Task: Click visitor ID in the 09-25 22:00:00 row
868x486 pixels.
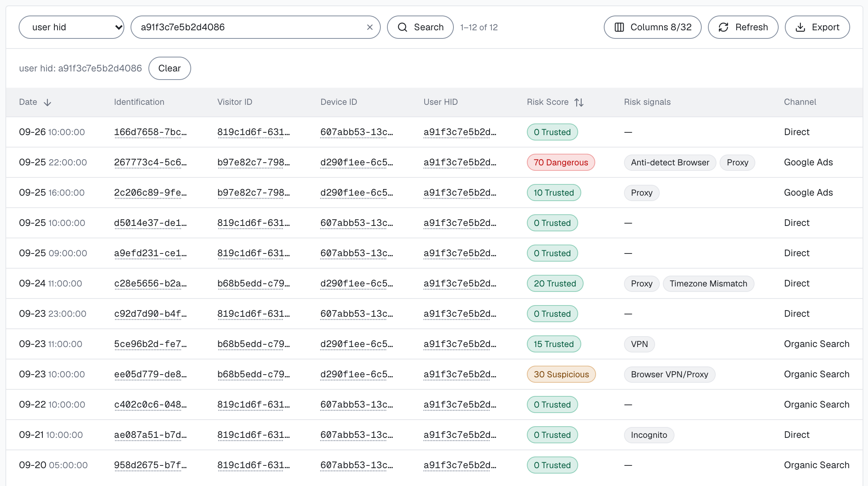Action: 254,162
